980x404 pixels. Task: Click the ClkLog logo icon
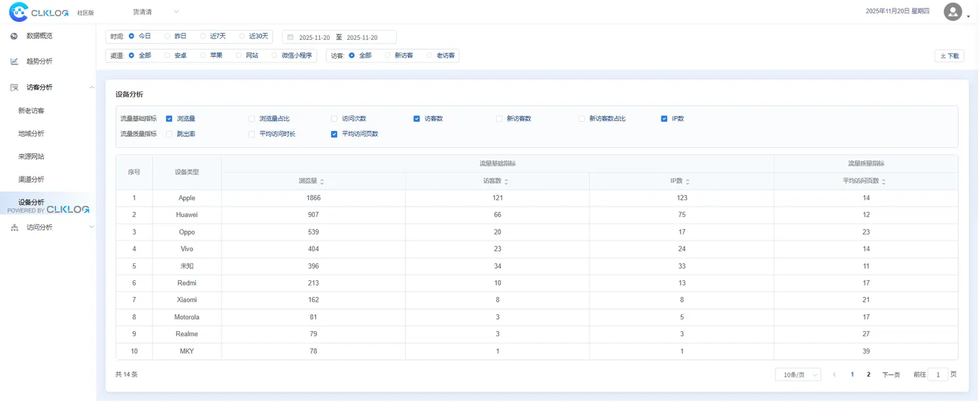(18, 12)
